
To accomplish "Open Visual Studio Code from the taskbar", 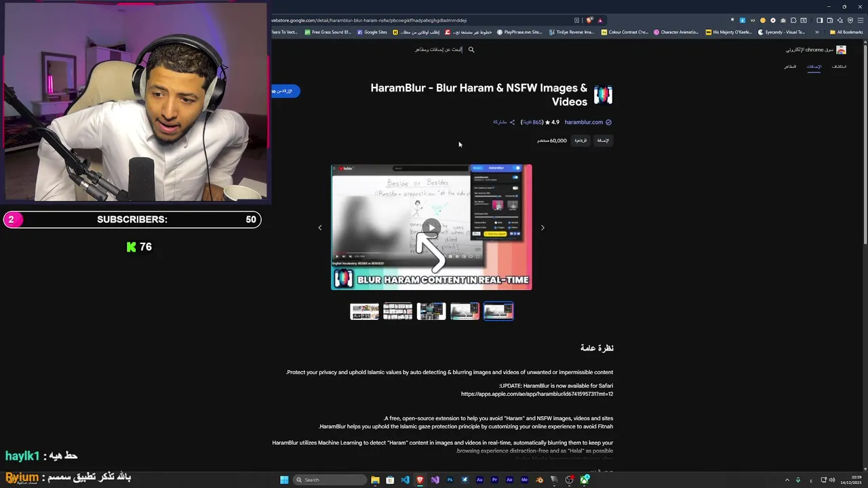I will [x=405, y=480].
